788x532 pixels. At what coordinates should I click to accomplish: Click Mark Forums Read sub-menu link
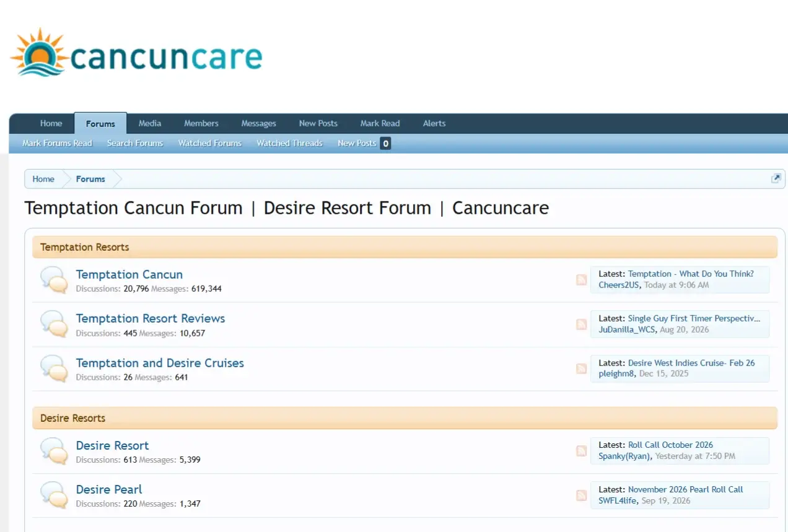coord(57,143)
